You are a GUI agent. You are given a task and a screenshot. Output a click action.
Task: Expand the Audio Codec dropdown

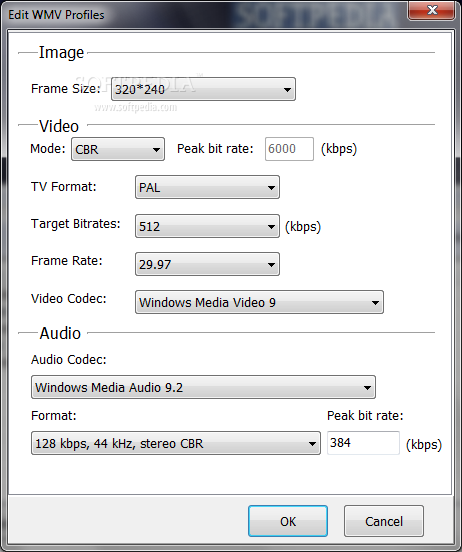[203, 387]
